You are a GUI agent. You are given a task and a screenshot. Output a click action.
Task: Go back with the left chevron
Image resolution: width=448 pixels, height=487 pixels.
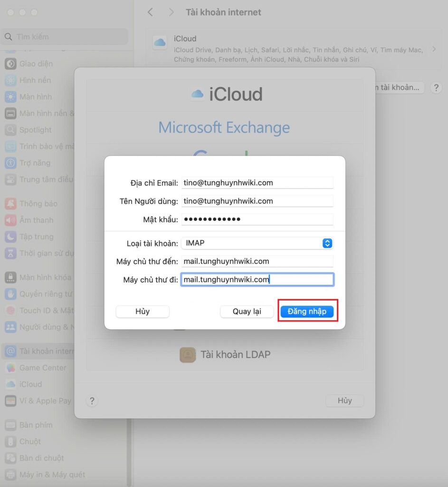[150, 12]
